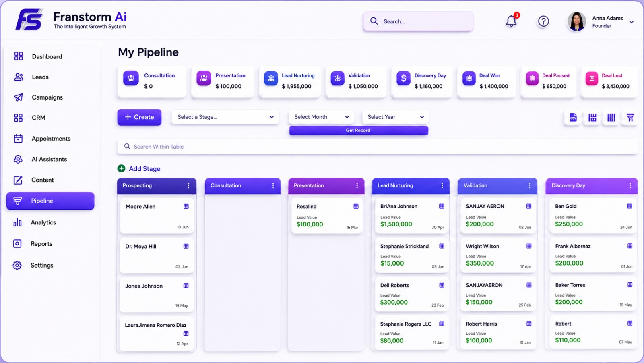Open details icon on SANJAY AERON card
644x363 pixels.
tap(529, 206)
